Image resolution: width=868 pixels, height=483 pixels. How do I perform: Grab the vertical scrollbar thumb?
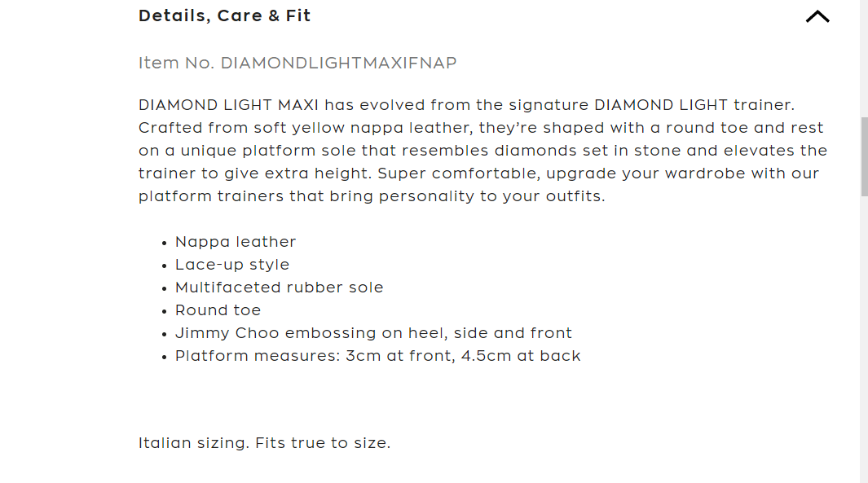tap(864, 155)
